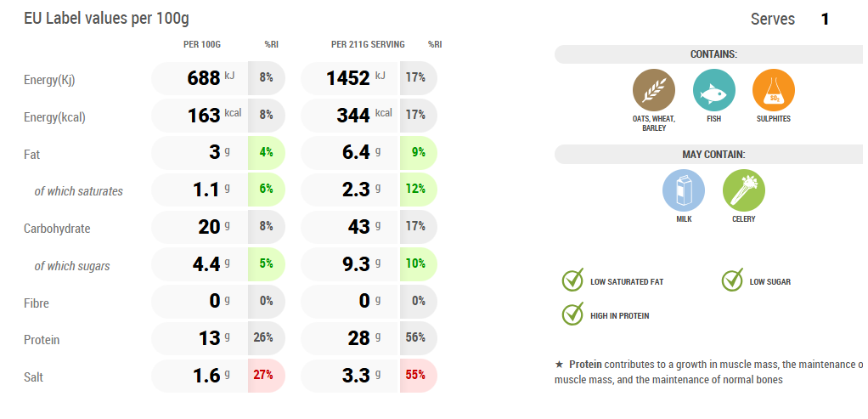Click the High in Protein checkmark

tap(573, 314)
